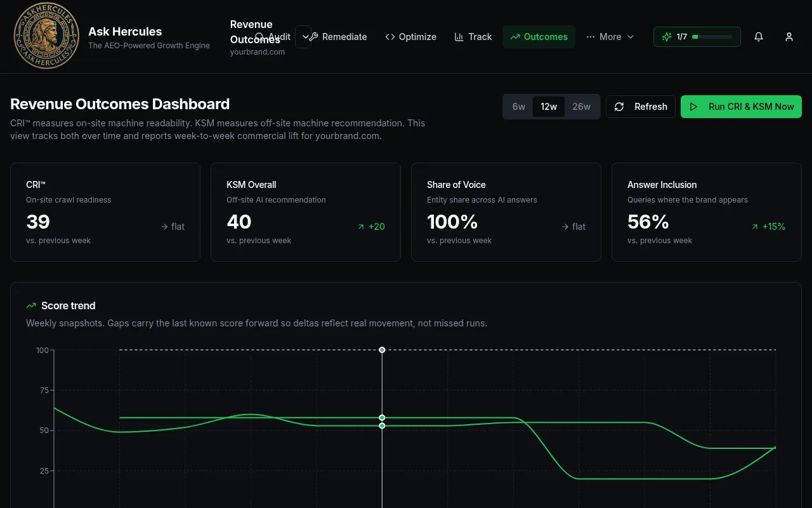812x508 pixels.
Task: Click the 56% Answer Inclusion value
Action: coord(648,222)
